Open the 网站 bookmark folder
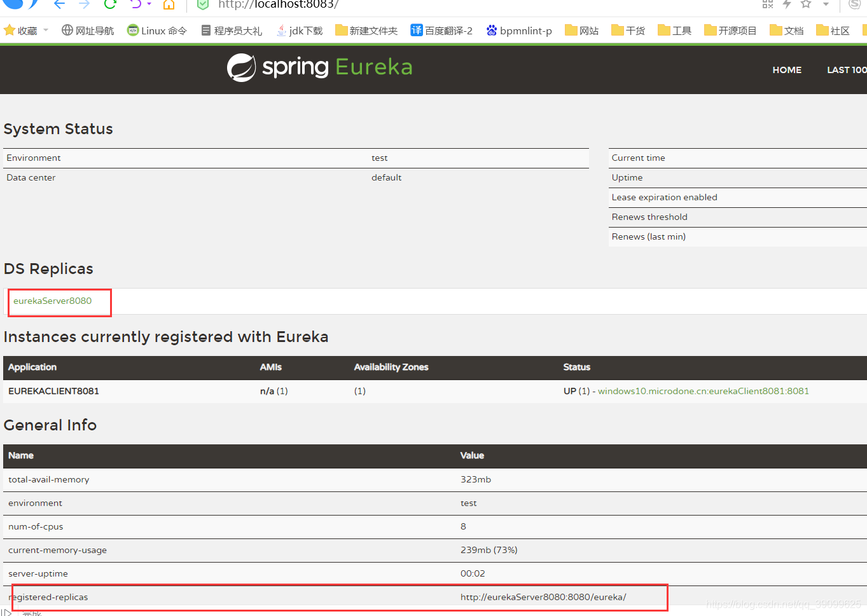This screenshot has width=867, height=616. pyautogui.click(x=582, y=31)
